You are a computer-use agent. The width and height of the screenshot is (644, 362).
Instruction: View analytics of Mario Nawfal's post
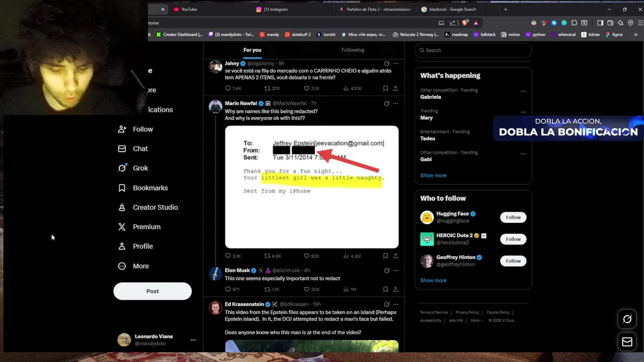tap(352, 256)
